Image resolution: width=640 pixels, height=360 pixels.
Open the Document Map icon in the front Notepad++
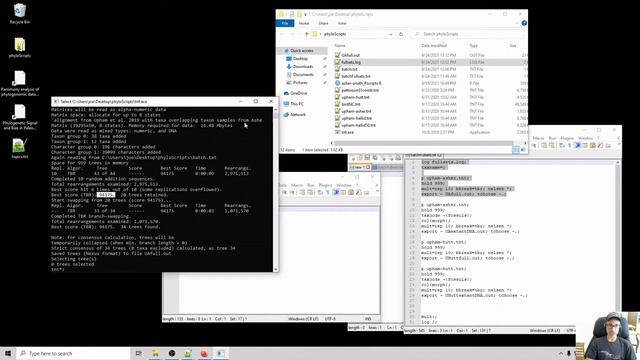[x=351, y=192]
